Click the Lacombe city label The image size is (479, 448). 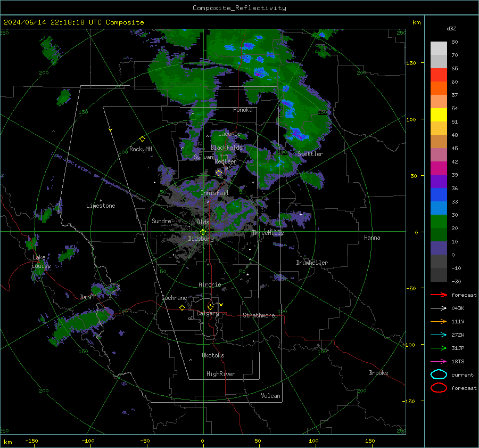tap(229, 134)
